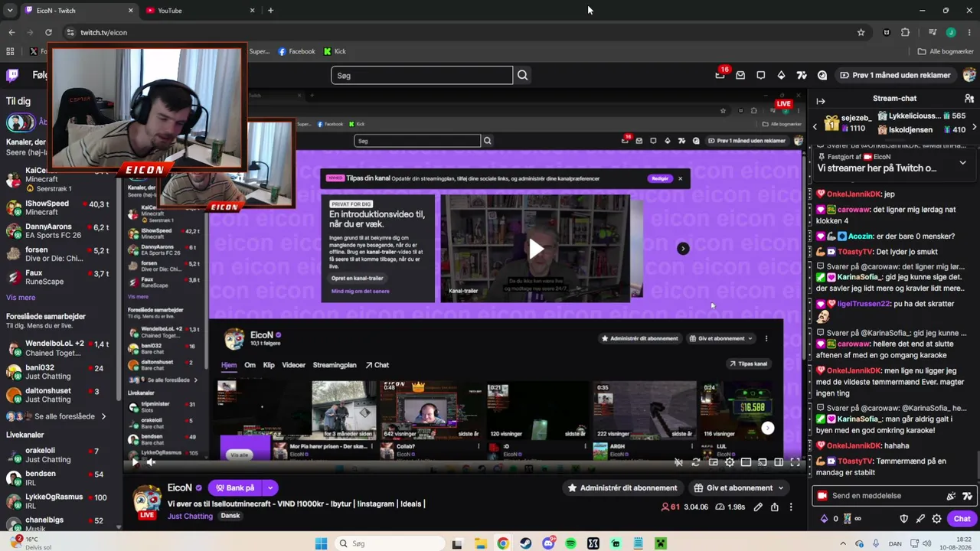
Task: Reload the page in Chrome
Action: (48, 32)
